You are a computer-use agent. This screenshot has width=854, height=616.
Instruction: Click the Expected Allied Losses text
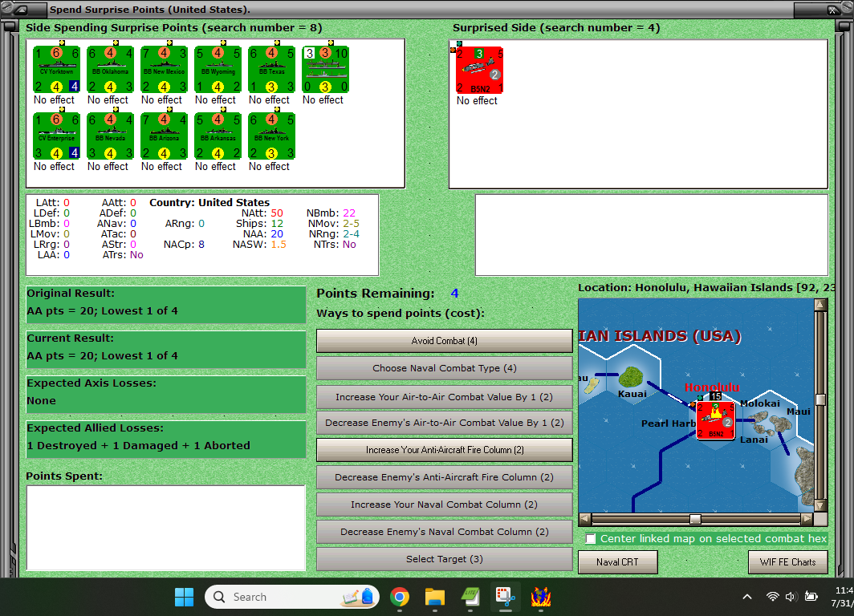tap(138, 446)
